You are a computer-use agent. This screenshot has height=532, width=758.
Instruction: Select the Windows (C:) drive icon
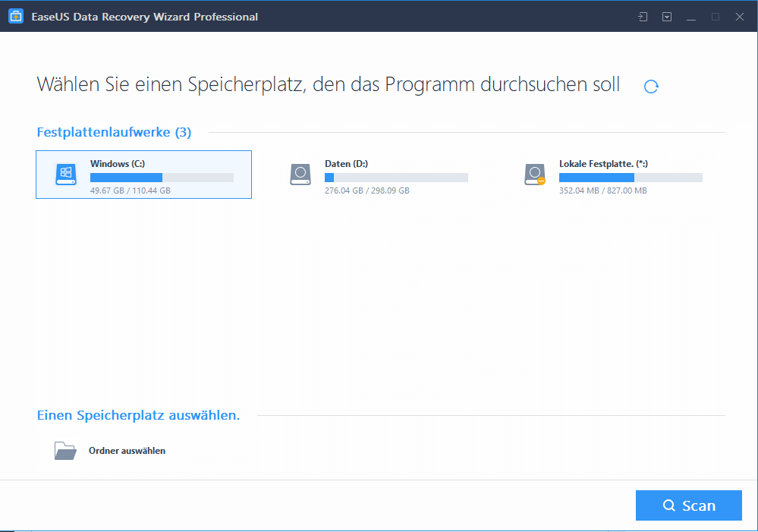[x=66, y=175]
